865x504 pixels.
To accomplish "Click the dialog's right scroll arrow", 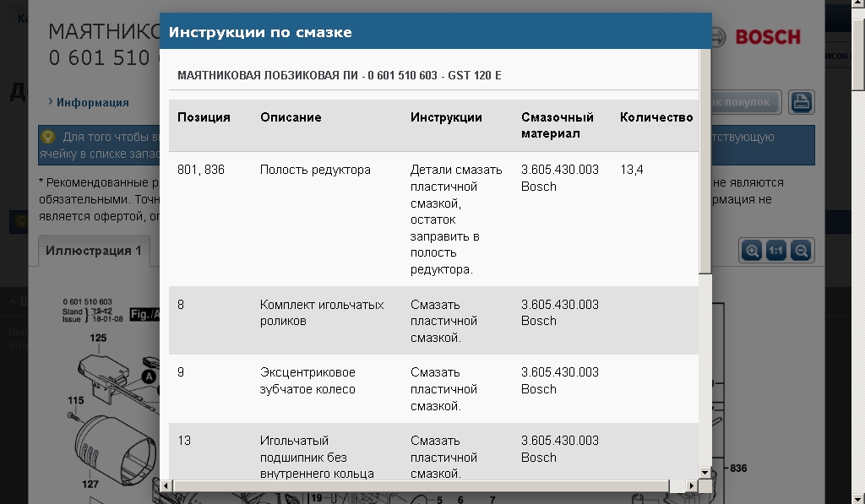I will (x=691, y=485).
